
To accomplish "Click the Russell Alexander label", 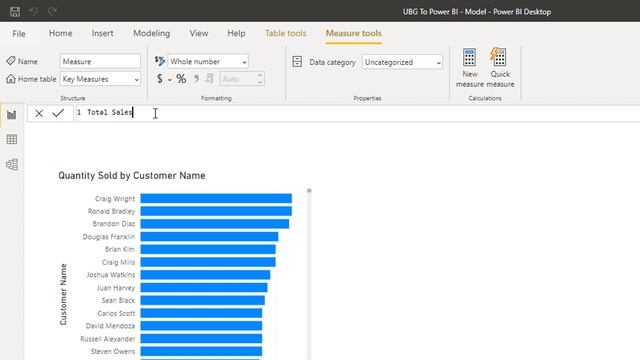I will (107, 339).
